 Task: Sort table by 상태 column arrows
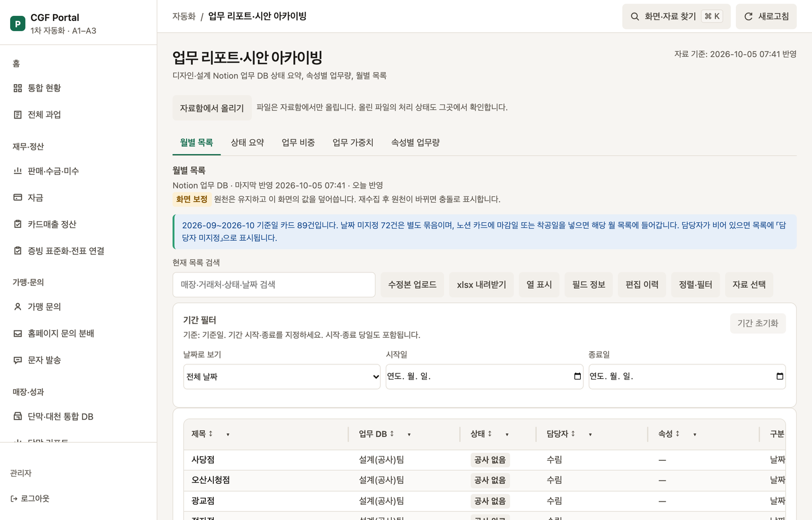point(489,434)
